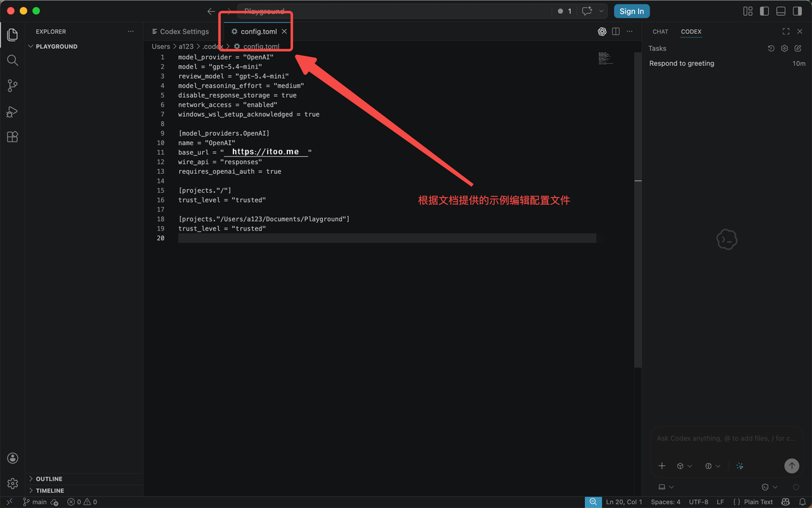Click Ln 20, Col 1 cursor position

[x=624, y=502]
